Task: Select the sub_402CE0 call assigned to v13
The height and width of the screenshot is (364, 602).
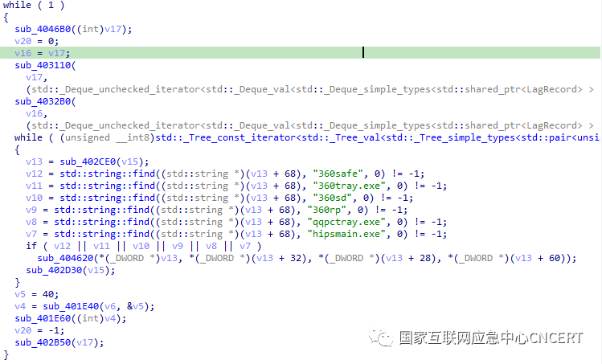Action: point(88,162)
